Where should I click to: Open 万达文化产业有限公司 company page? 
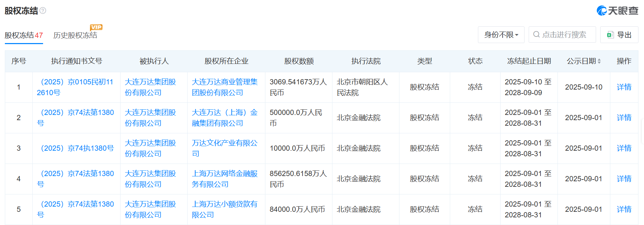click(224, 148)
